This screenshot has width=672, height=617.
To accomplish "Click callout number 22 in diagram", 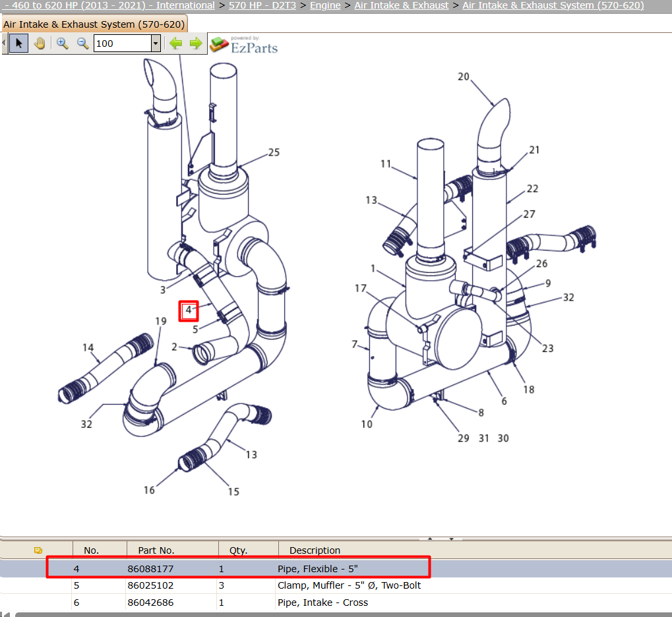I will [533, 189].
